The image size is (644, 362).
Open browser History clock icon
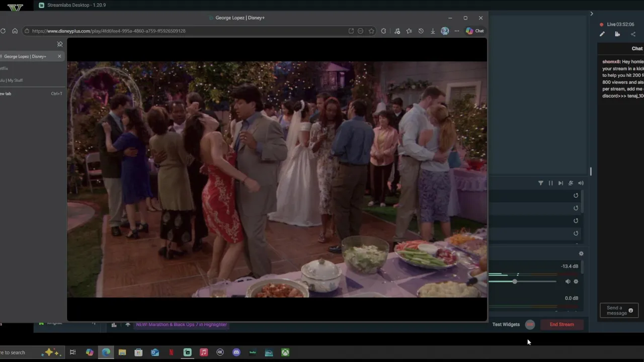click(421, 31)
